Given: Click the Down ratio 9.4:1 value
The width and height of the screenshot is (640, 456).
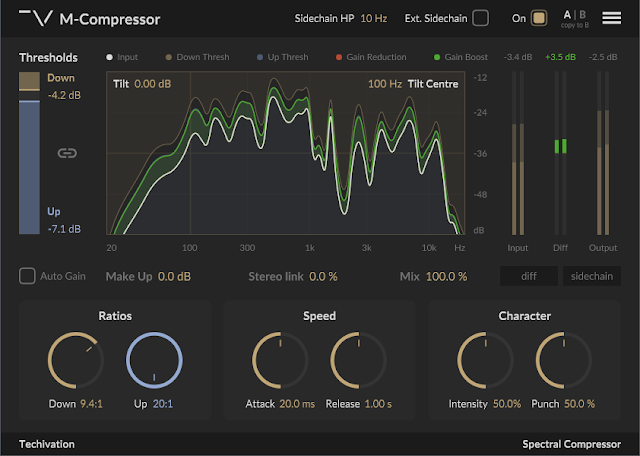Looking at the screenshot, I should [x=91, y=404].
